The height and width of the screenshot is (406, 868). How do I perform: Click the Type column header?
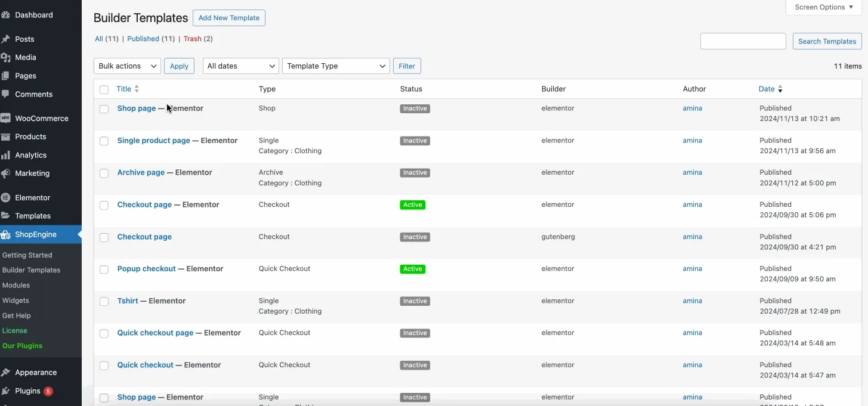click(267, 89)
